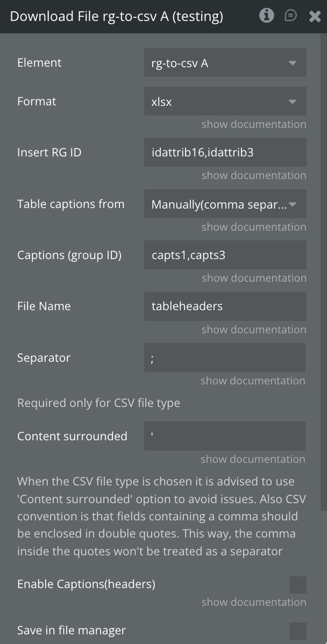Show documentation for the Format field
Screen dimensions: 327x644
coord(254,124)
